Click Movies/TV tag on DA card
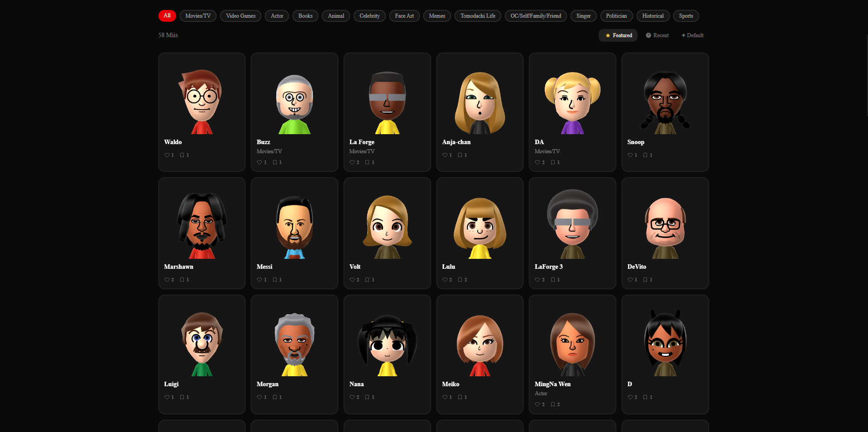The height and width of the screenshot is (432, 868). [547, 151]
